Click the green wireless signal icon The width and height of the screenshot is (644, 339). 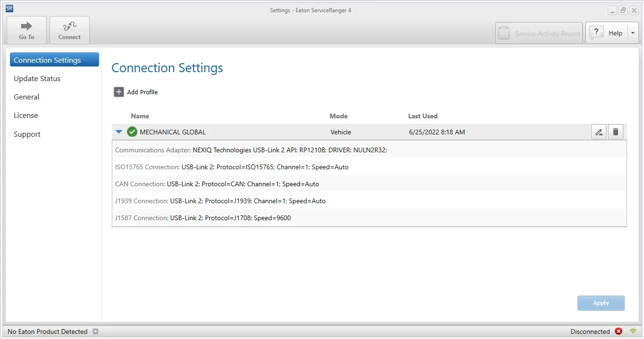tap(633, 331)
